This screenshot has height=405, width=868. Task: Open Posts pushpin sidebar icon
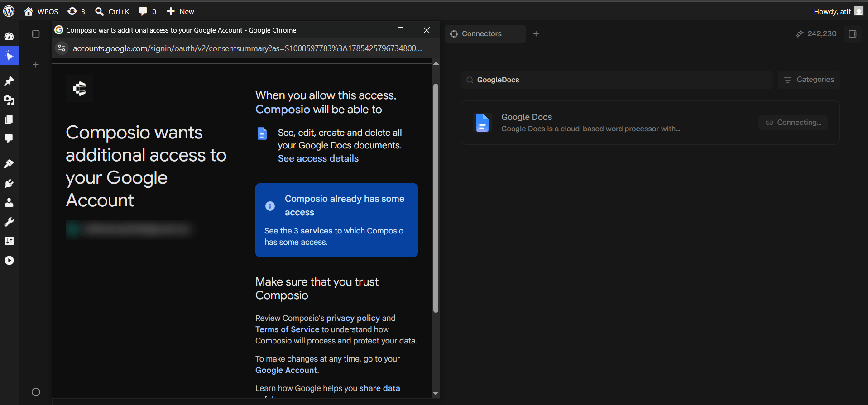coord(9,81)
